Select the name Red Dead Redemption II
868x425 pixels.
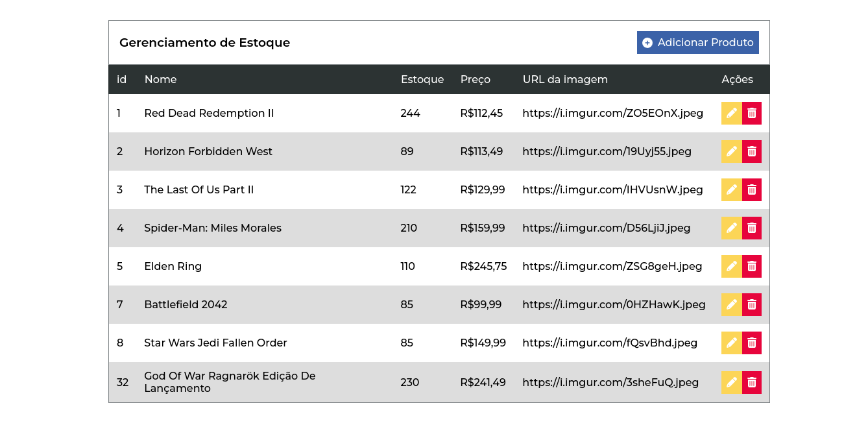[x=209, y=113]
